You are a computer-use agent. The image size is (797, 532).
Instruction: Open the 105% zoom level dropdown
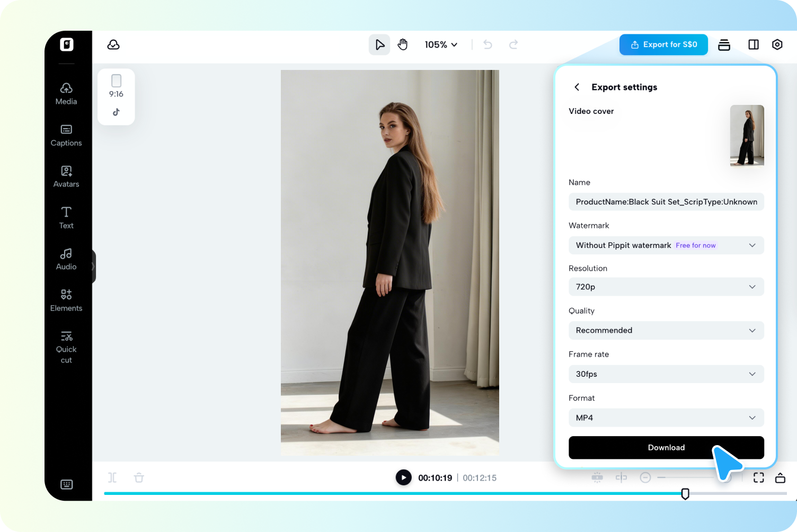coord(441,45)
